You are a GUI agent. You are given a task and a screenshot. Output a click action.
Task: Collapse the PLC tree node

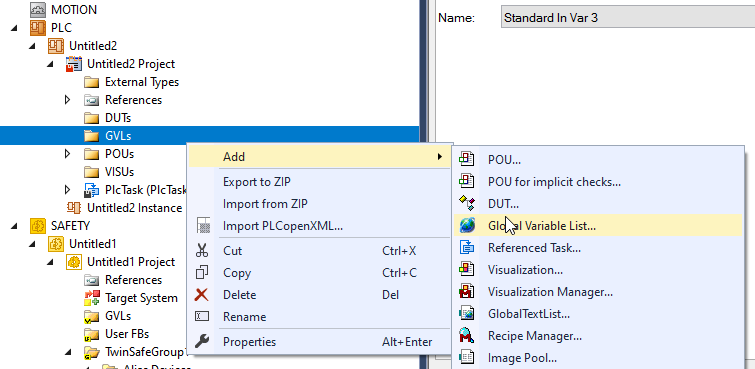(14, 28)
